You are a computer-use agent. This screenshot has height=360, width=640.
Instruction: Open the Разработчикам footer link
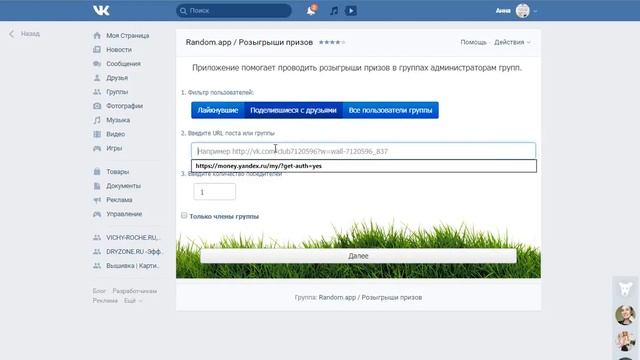135,291
